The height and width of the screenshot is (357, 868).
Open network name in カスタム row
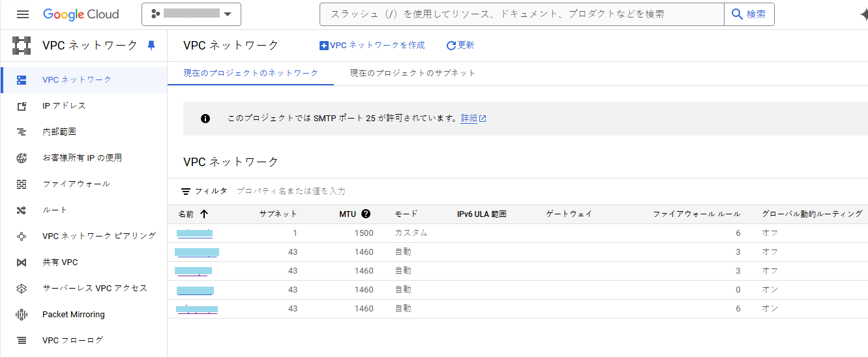coord(195,233)
